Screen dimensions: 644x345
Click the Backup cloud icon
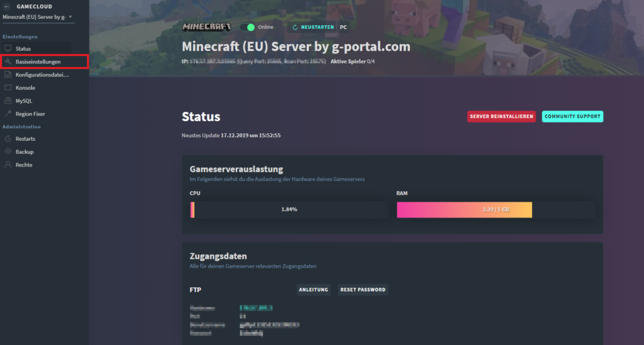[8, 152]
